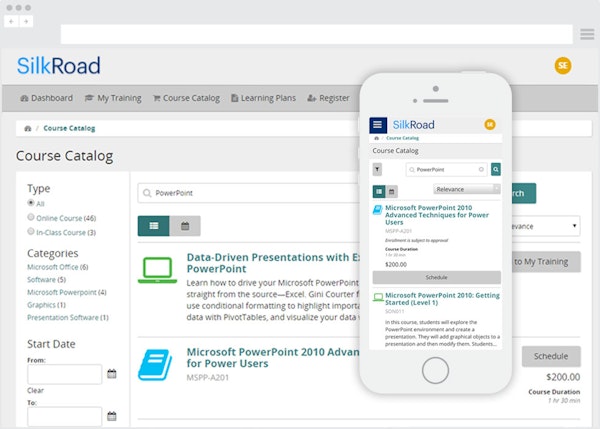
Task: Tap the filter icon in the phone catalog
Action: click(377, 169)
